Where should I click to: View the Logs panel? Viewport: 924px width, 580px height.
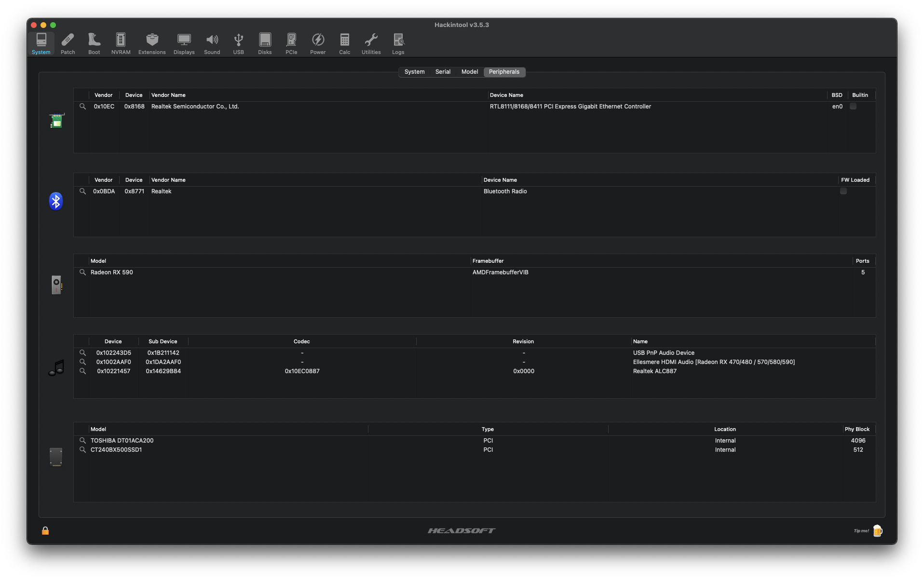tap(398, 43)
